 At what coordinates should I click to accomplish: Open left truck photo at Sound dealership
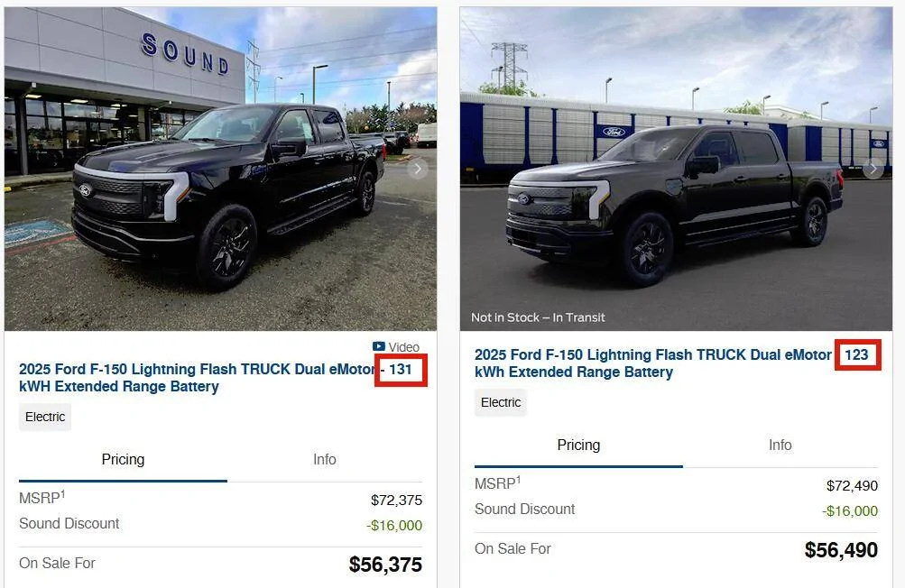click(220, 169)
